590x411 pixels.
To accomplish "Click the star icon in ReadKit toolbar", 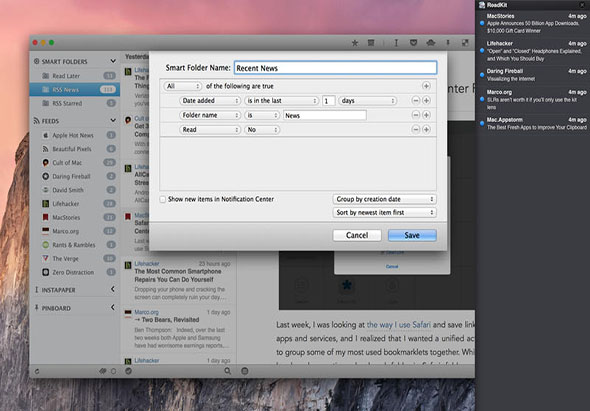I will pyautogui.click(x=354, y=43).
